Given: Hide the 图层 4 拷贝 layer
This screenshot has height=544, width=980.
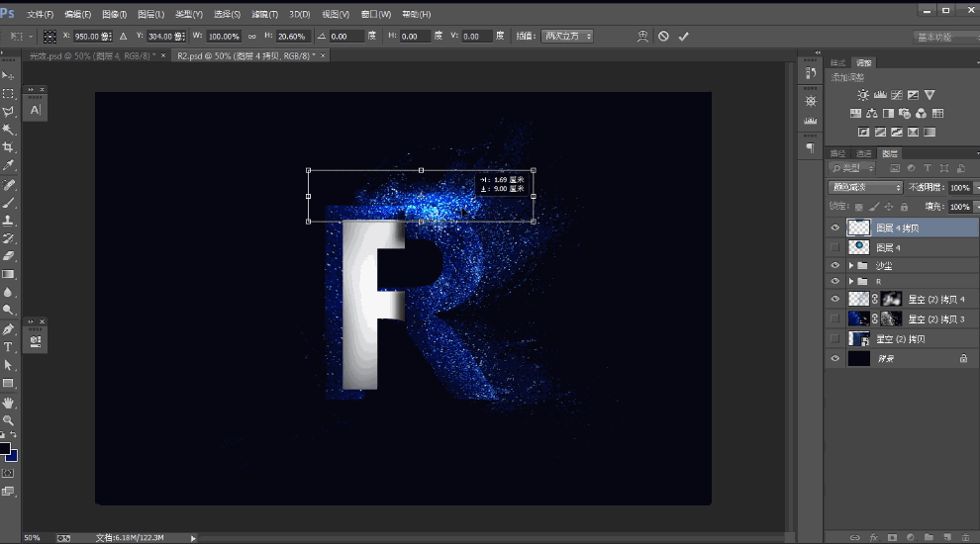Looking at the screenshot, I should click(x=835, y=227).
